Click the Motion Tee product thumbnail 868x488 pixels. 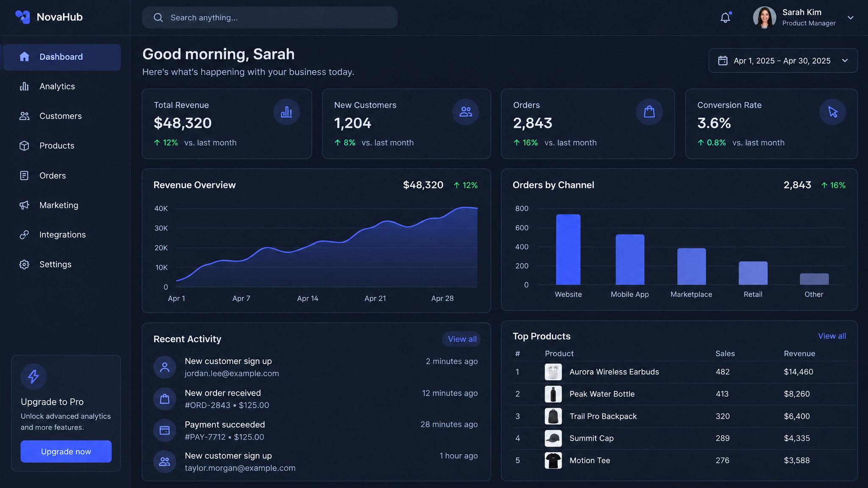[553, 460]
